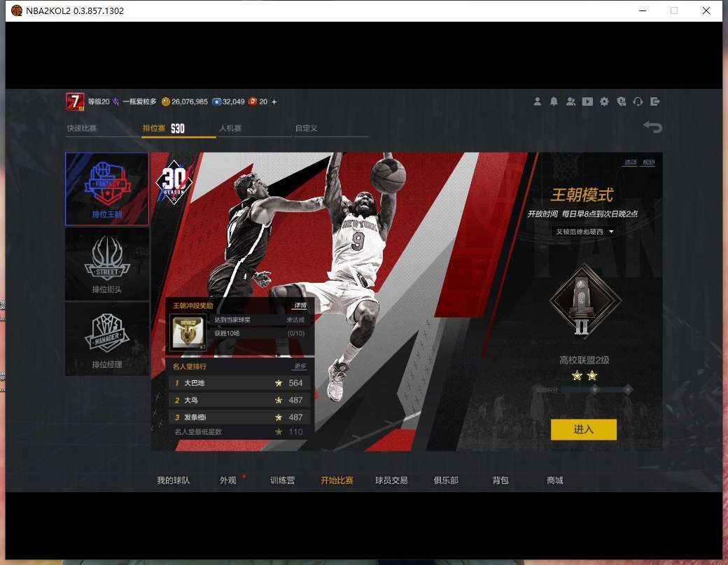The height and width of the screenshot is (565, 728).
Task: Click star points amount 32,049
Action: pos(234,102)
